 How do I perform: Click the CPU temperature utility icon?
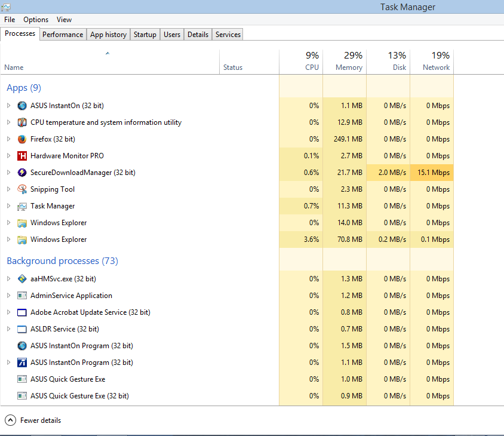point(22,122)
